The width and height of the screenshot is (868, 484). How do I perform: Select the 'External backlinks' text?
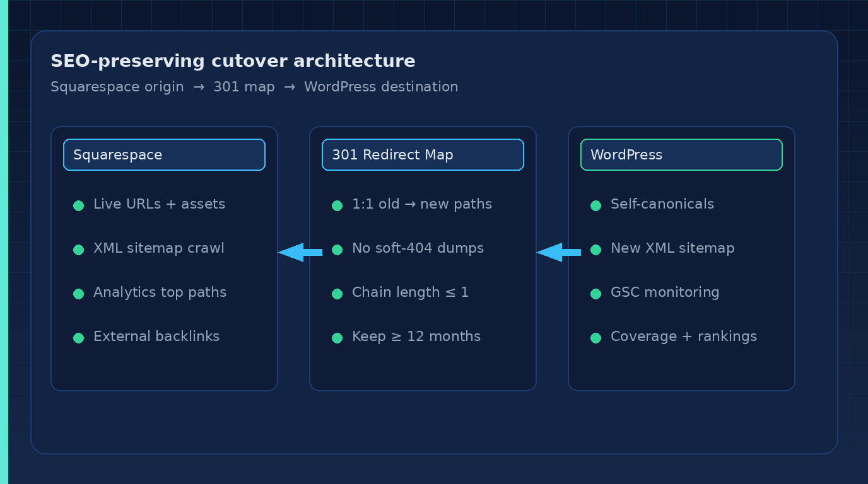click(x=156, y=337)
